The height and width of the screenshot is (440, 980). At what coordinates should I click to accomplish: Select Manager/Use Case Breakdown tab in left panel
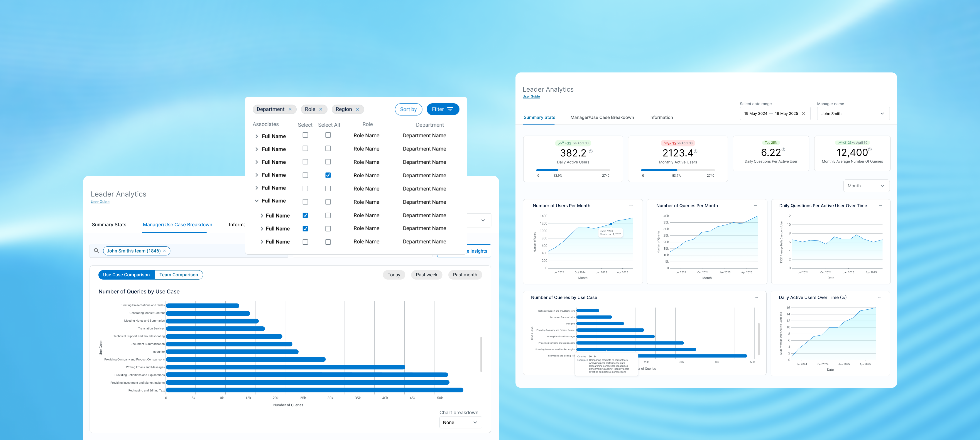tap(177, 225)
